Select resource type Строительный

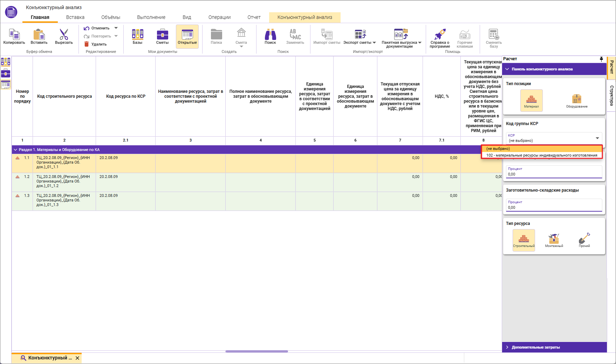524,240
